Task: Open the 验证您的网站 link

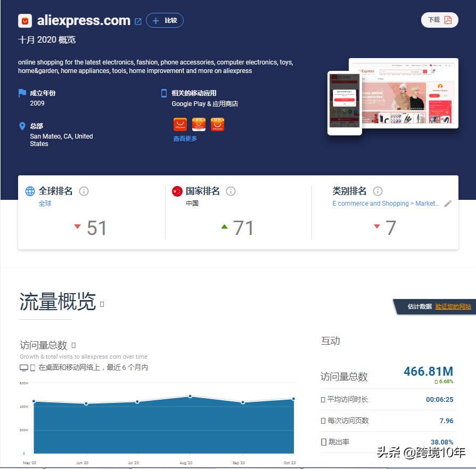Action: 453,306
